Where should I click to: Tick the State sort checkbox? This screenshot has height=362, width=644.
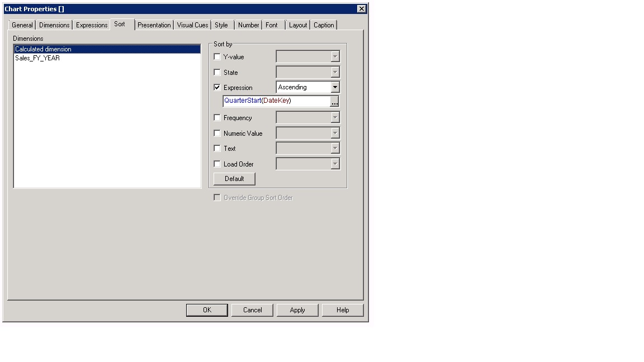tap(217, 72)
